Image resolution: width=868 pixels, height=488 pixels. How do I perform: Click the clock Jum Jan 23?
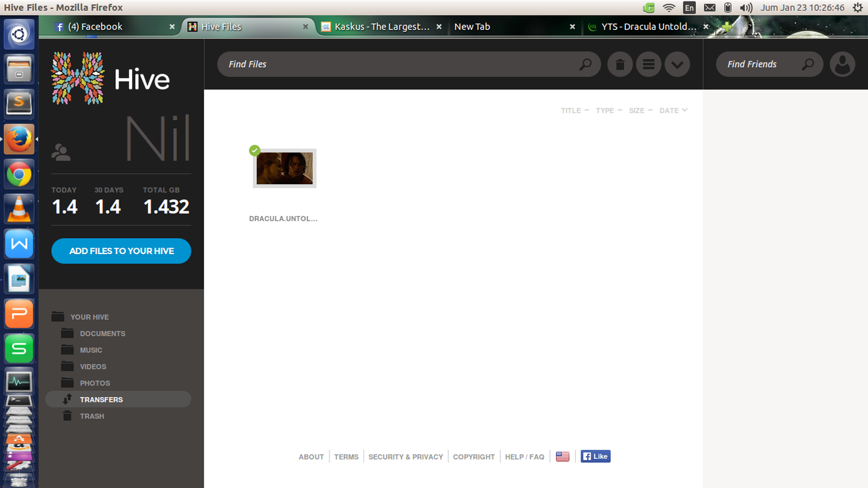802,8
